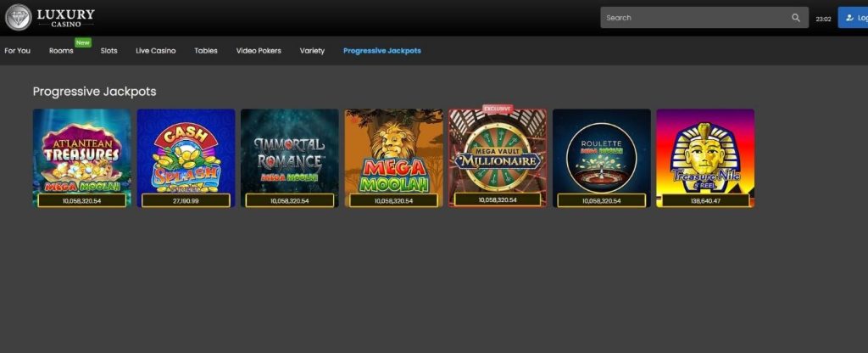The image size is (868, 353).
Task: Go to the Live Casino tab
Action: click(x=156, y=50)
